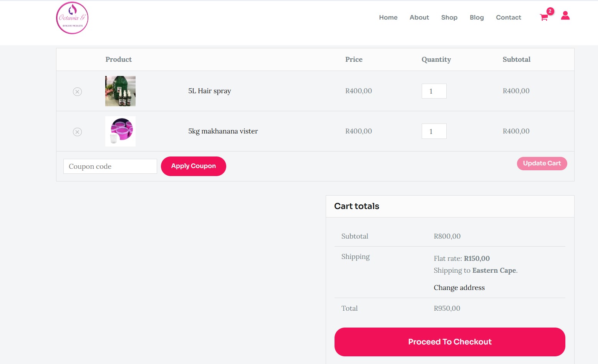Go to the Home page

coord(388,17)
